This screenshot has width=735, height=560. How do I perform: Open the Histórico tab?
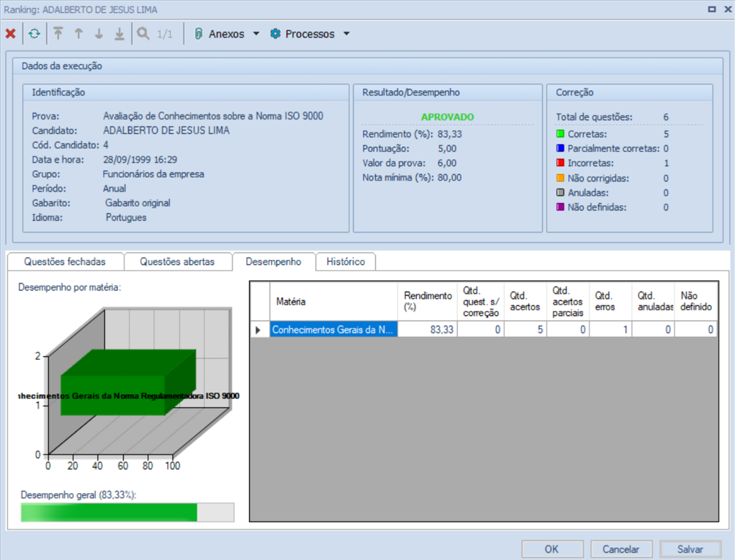346,261
